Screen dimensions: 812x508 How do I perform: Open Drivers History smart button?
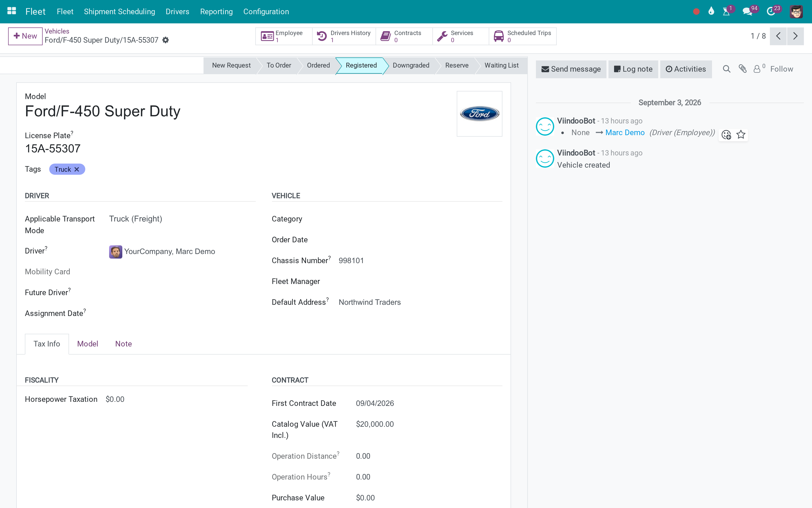(344, 36)
